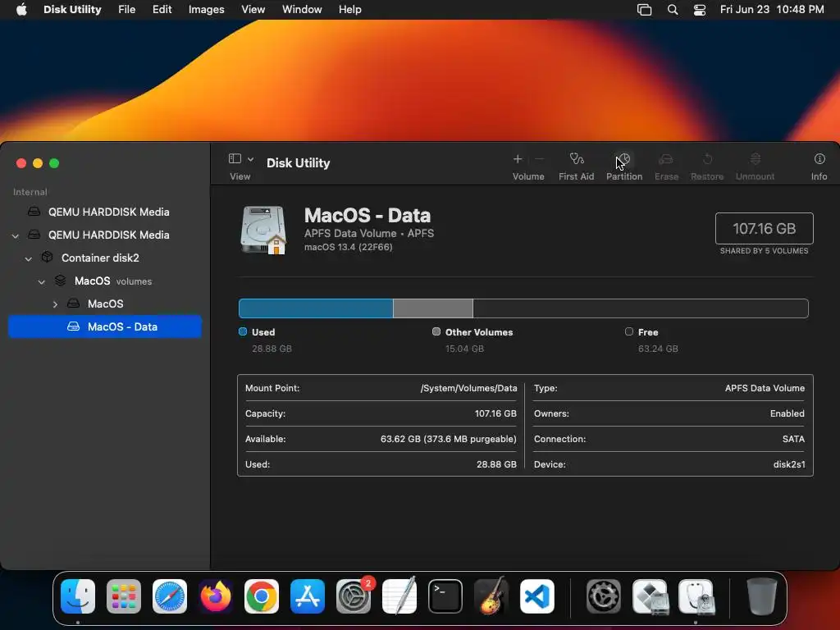The height and width of the screenshot is (630, 840).
Task: Click the minus remove-volume icon
Action: (x=540, y=159)
